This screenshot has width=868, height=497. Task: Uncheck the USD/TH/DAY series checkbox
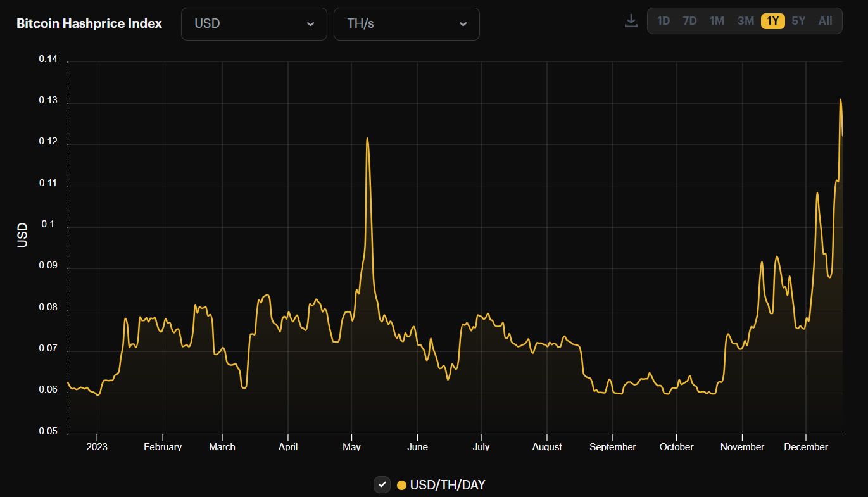(x=382, y=485)
